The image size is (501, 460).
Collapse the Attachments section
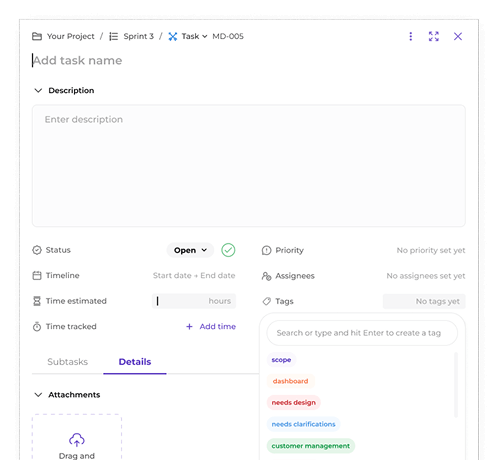(x=38, y=395)
